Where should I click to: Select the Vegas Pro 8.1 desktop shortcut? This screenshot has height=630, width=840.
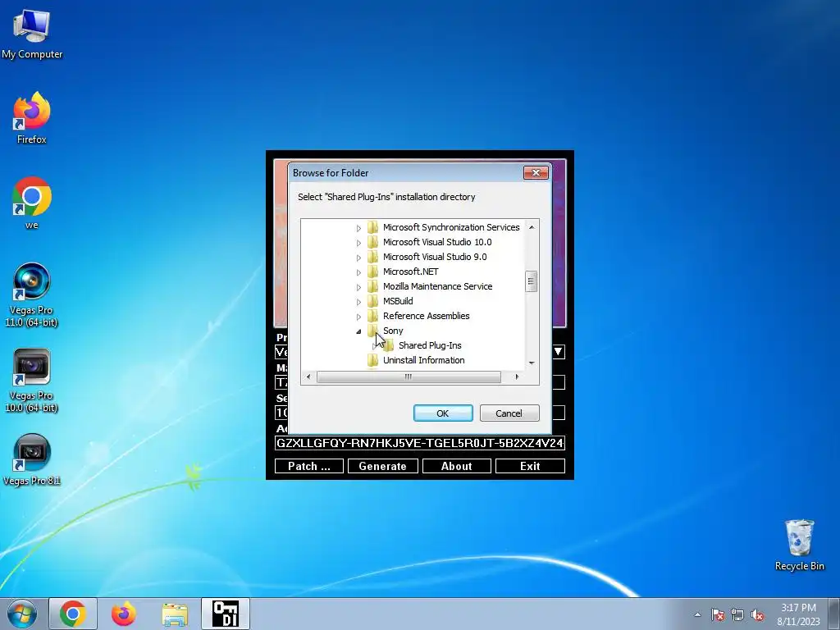point(32,459)
